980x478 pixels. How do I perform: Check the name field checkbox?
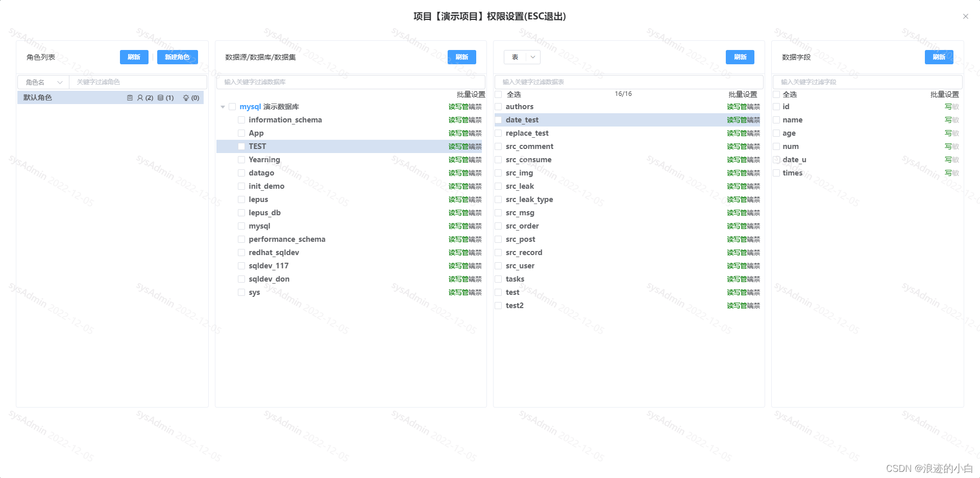click(x=776, y=120)
